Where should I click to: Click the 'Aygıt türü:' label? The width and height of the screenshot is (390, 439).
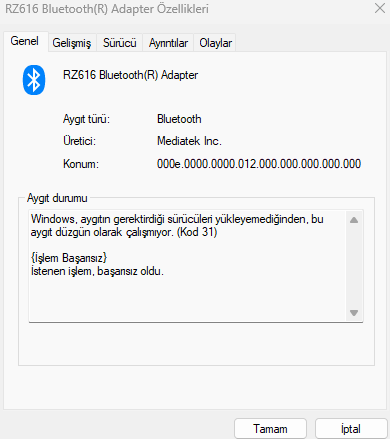pos(86,119)
